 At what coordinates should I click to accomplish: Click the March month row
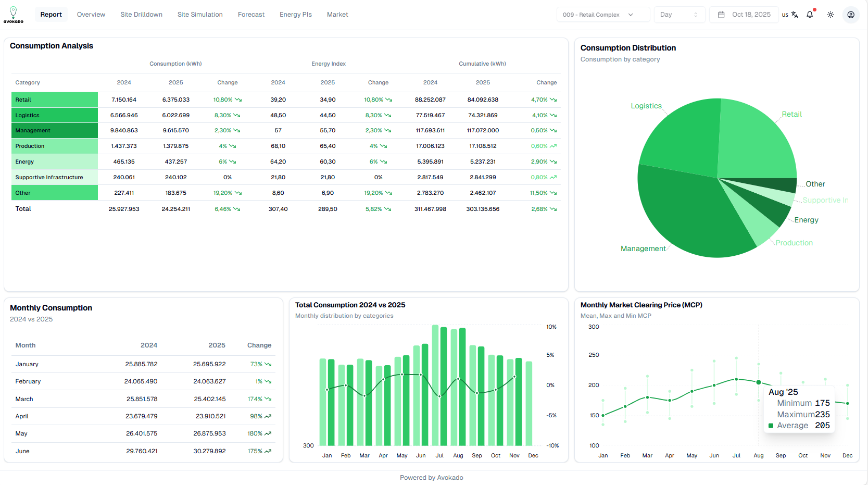[x=143, y=399]
